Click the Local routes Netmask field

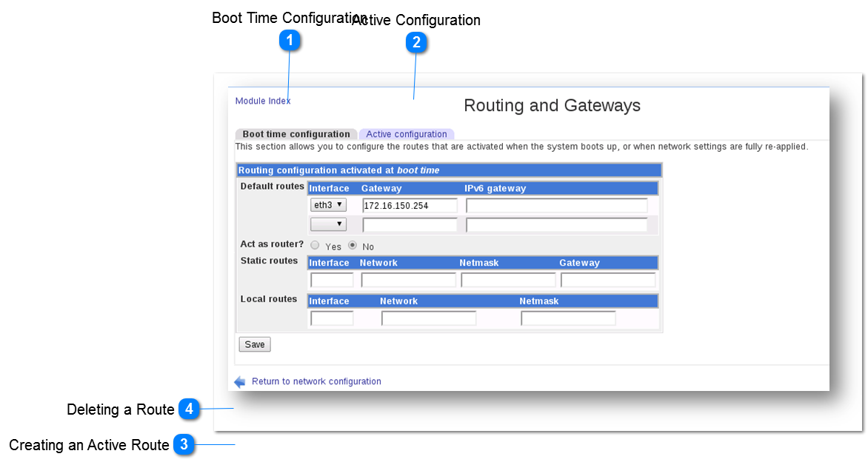click(x=568, y=318)
